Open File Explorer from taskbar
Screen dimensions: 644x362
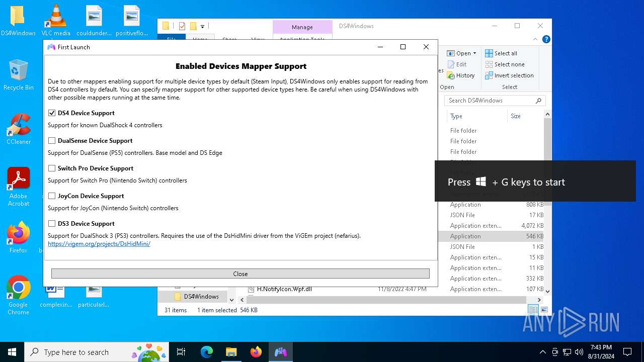[231, 352]
